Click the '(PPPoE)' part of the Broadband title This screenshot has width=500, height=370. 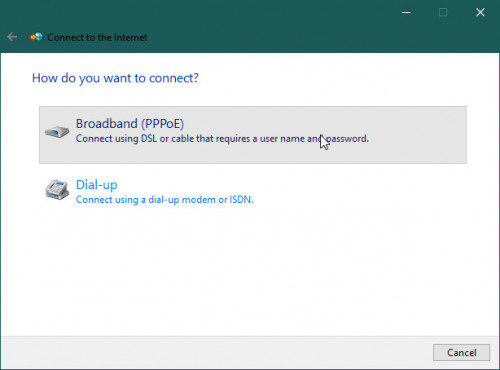coord(162,124)
